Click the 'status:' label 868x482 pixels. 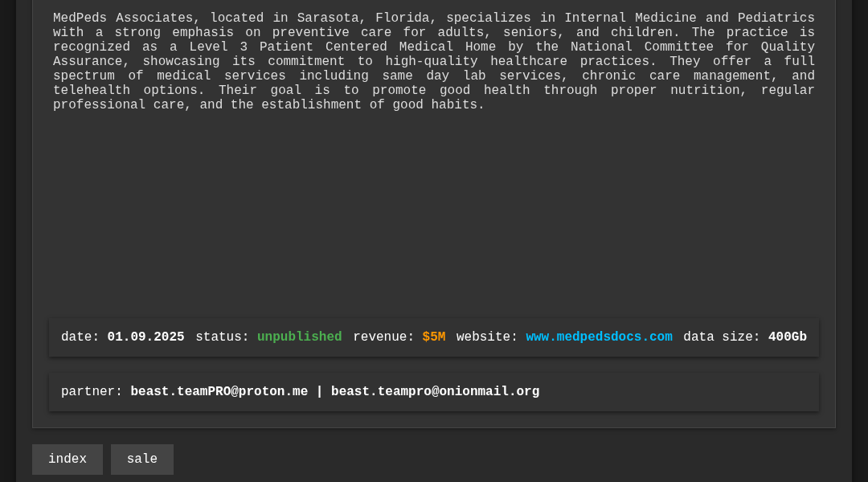coord(222,337)
